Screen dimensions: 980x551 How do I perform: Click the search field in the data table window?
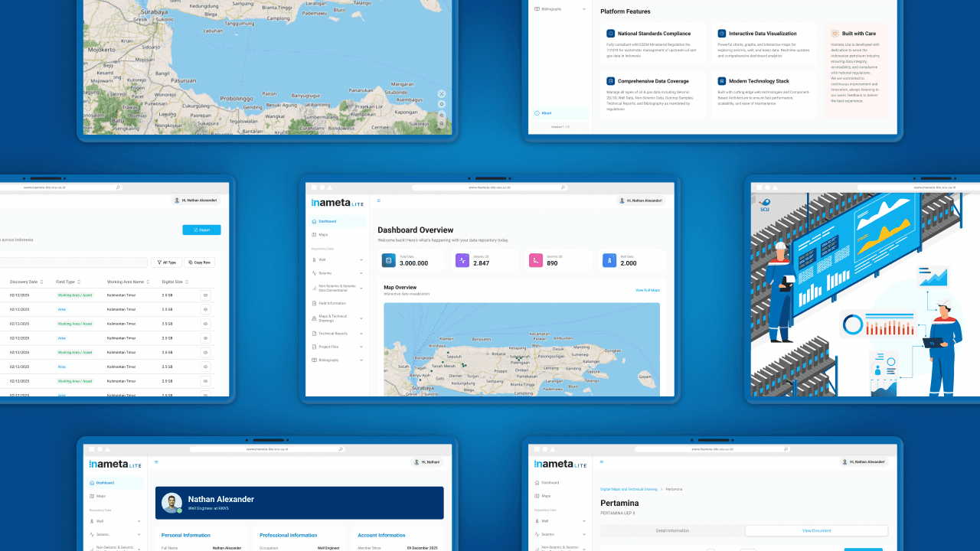click(73, 262)
